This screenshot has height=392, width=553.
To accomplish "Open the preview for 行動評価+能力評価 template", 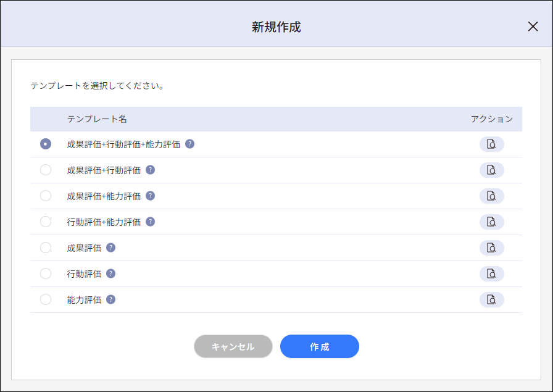I will coord(492,222).
